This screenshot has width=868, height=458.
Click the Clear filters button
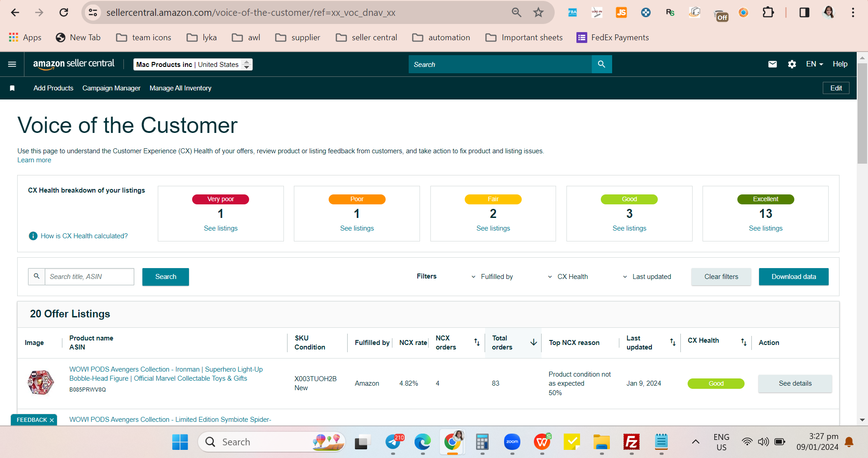(x=721, y=277)
